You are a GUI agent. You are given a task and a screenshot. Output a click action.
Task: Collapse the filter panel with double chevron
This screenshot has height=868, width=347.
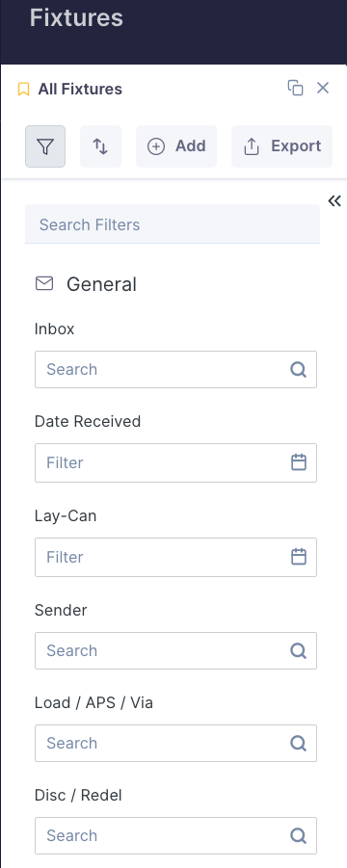point(334,201)
